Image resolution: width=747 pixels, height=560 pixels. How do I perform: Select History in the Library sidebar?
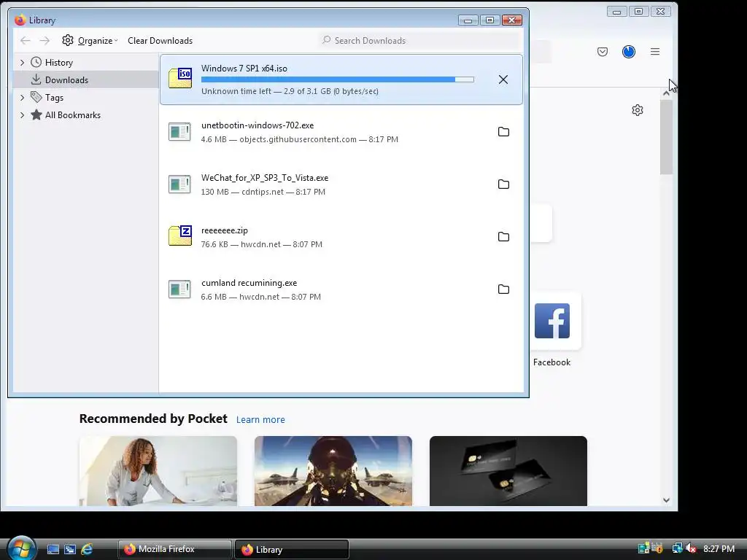point(58,63)
